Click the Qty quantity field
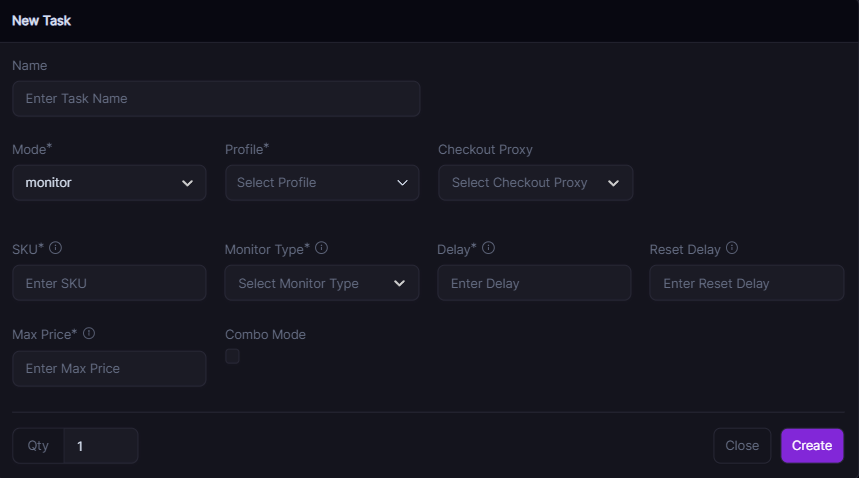 pos(101,446)
